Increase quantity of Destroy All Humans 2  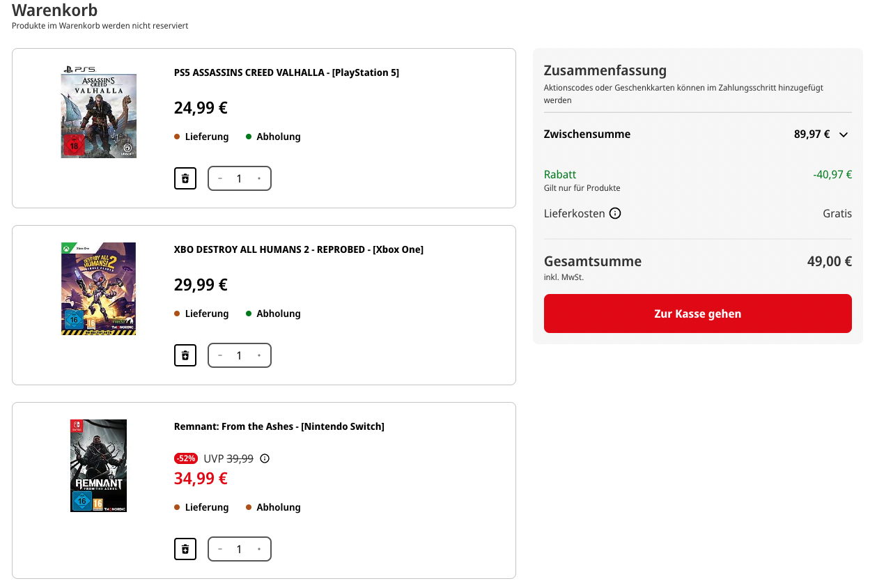point(259,355)
